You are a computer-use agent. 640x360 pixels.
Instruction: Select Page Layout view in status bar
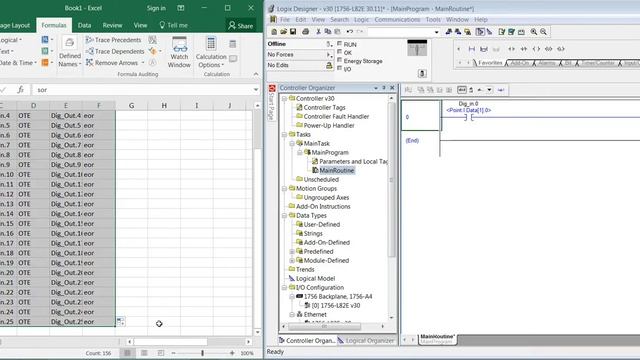[x=144, y=353]
